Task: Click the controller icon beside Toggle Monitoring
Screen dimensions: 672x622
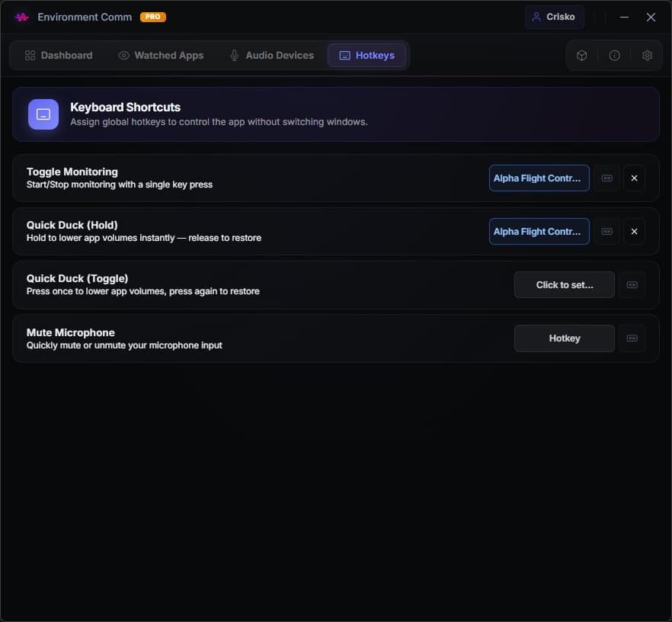Action: [606, 178]
